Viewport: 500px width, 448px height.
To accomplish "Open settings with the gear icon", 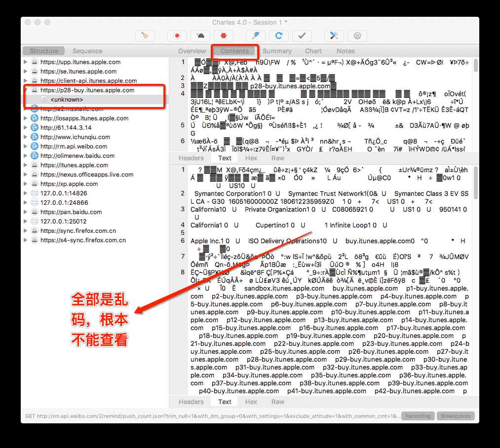I will [357, 36].
